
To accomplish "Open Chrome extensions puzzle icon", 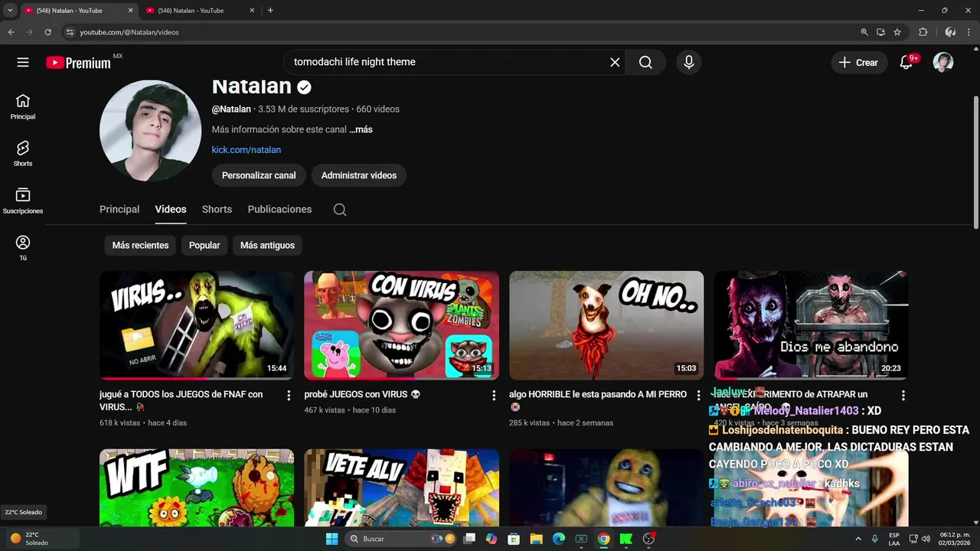I will click(923, 32).
